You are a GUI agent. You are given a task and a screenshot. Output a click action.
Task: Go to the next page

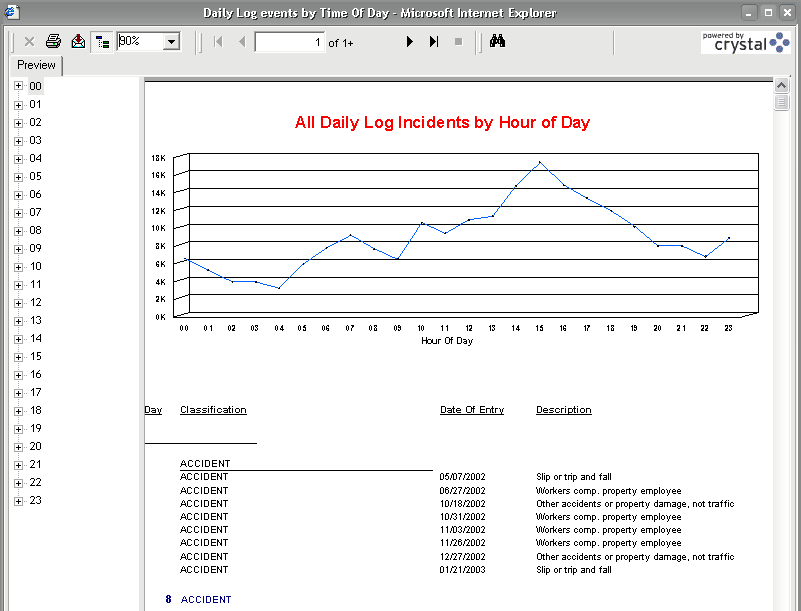pyautogui.click(x=409, y=42)
